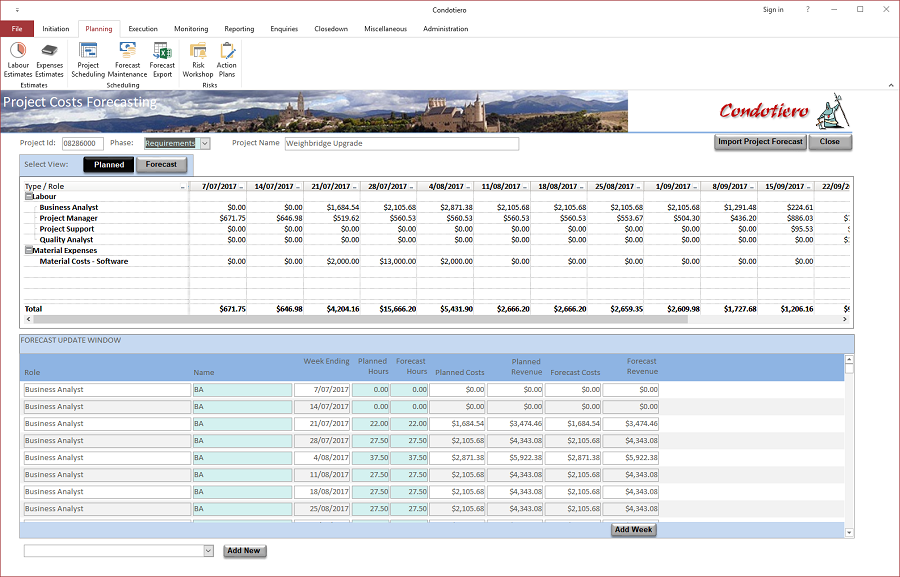Collapse the Labour tree group
Screen dimensions: 900x577
pos(28,196)
